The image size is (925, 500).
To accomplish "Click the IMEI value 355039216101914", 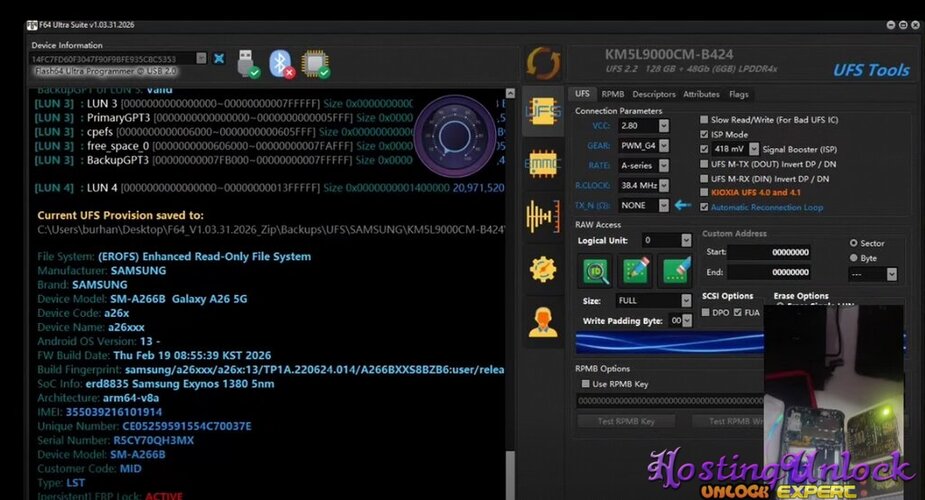I will tap(113, 412).
